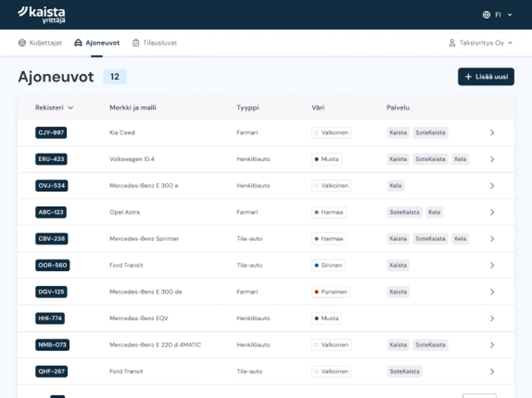Screen dimensions: 532x398
Task: Click the Kela tag in OVJ-534 row
Action: click(x=395, y=186)
